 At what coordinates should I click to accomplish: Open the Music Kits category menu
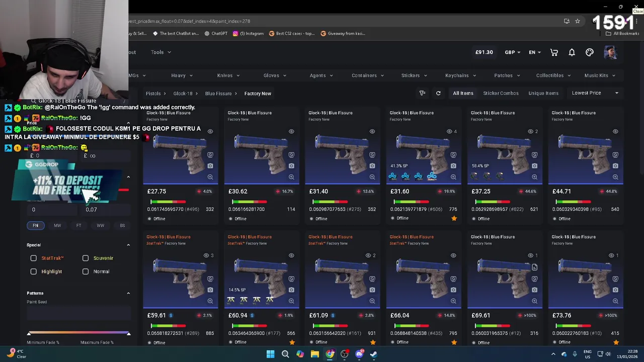coord(600,75)
